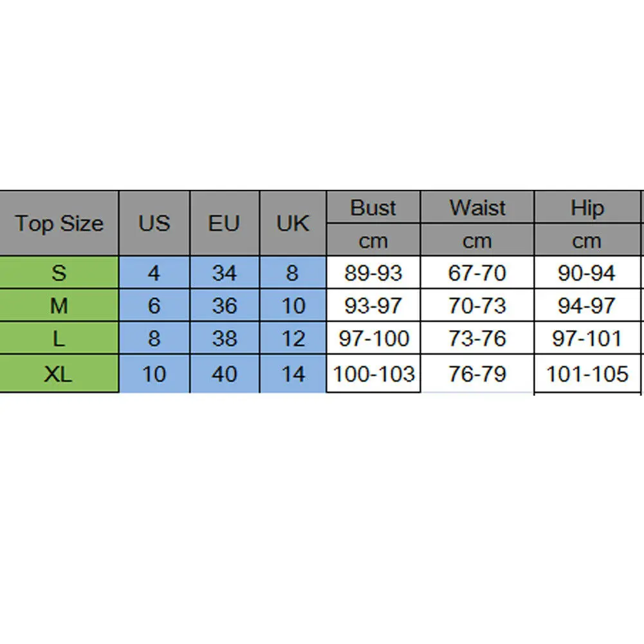Click the bust 89-93 cell
644x644 pixels.
373,273
